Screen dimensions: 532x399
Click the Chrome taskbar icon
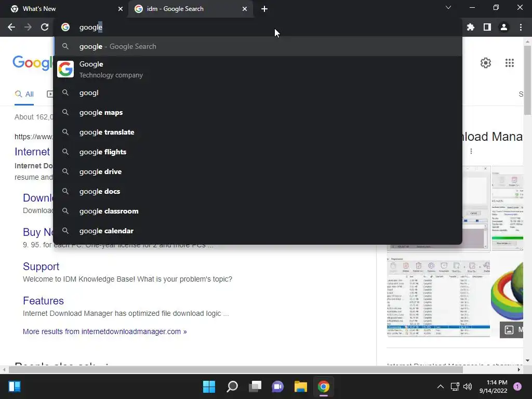(324, 387)
